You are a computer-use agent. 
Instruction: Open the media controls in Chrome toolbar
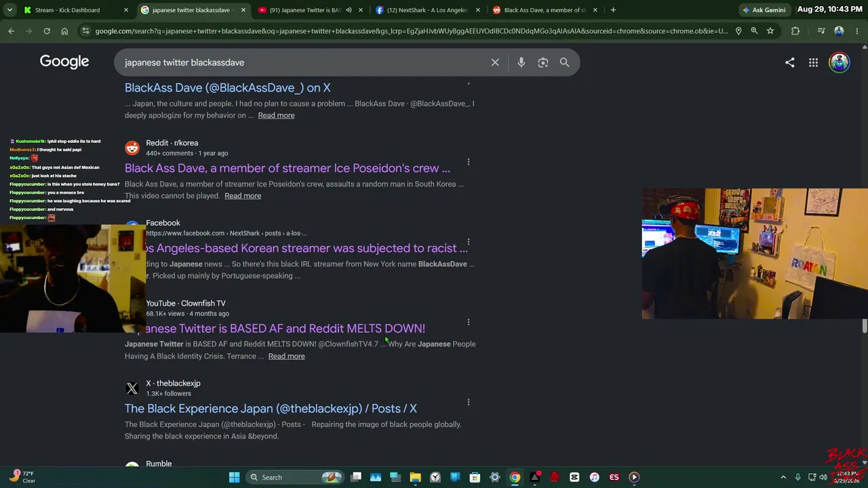pos(821,30)
